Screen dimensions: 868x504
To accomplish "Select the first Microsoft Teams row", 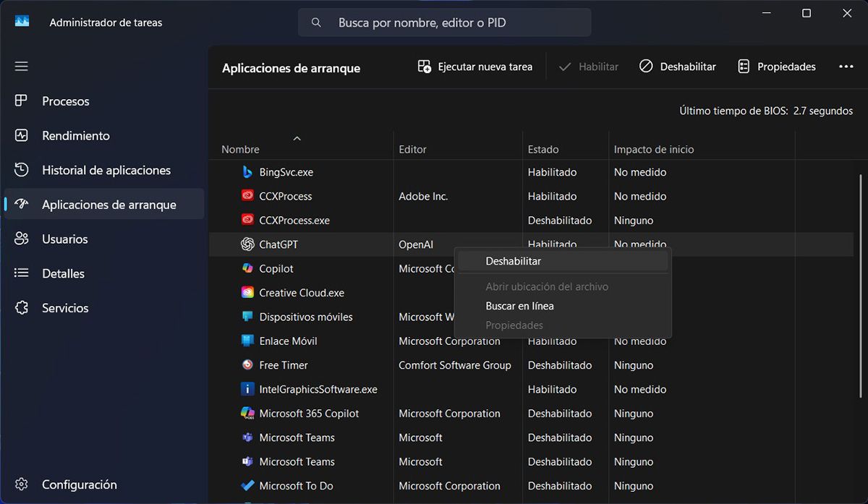I will point(531,437).
